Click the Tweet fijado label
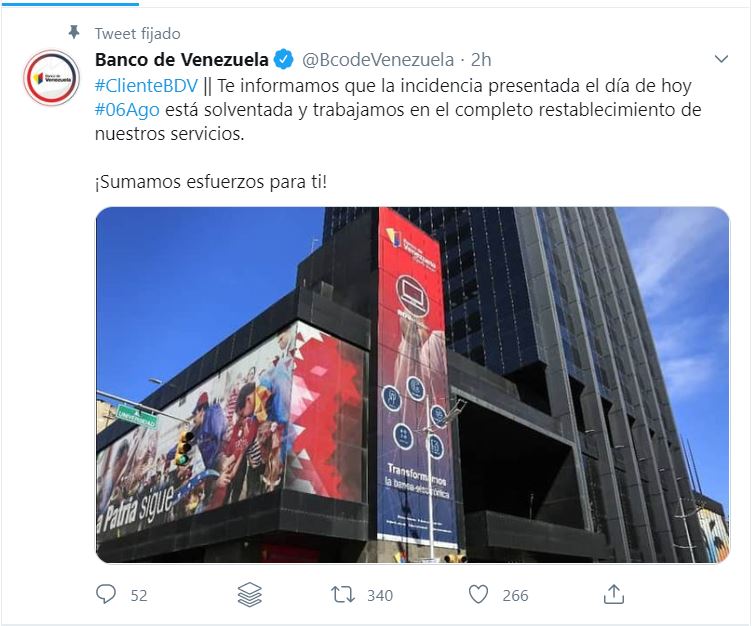The height and width of the screenshot is (626, 752). (138, 34)
